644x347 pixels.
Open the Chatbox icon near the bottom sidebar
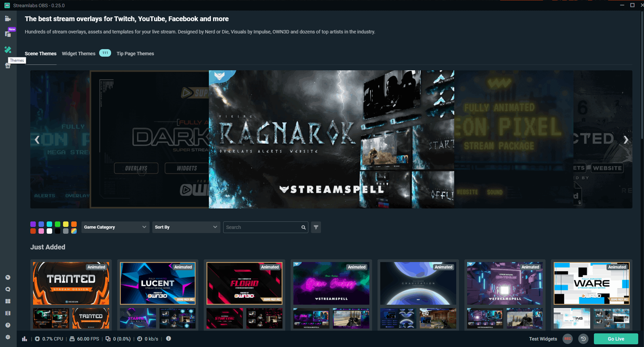point(8,289)
